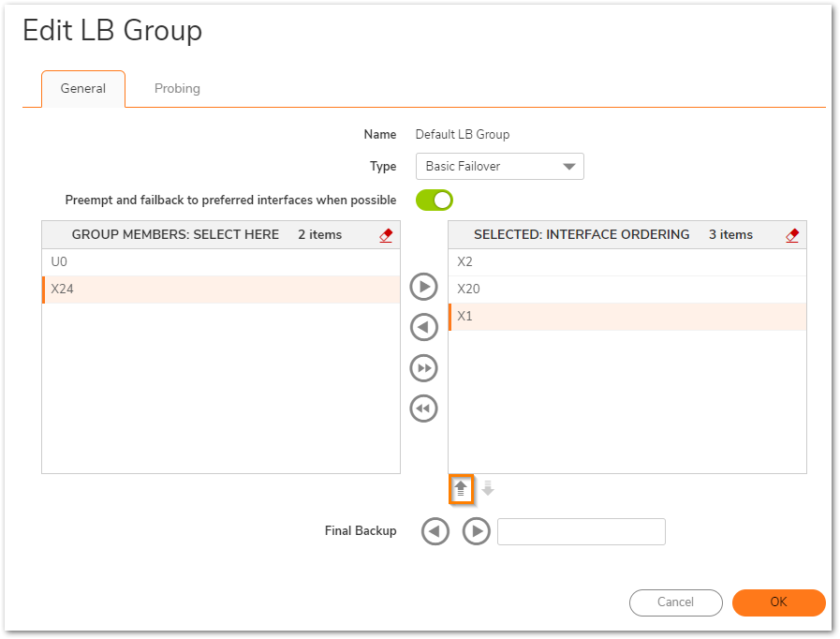
Task: Cancel editing the LB group
Action: 675,602
